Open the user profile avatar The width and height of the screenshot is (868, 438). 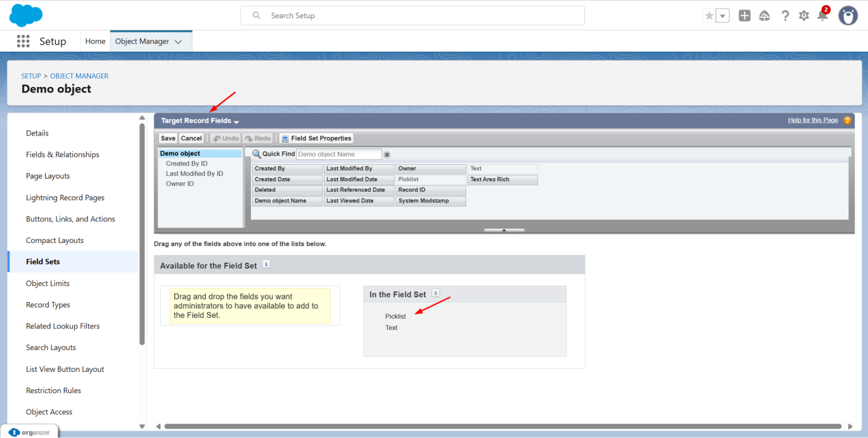point(848,16)
